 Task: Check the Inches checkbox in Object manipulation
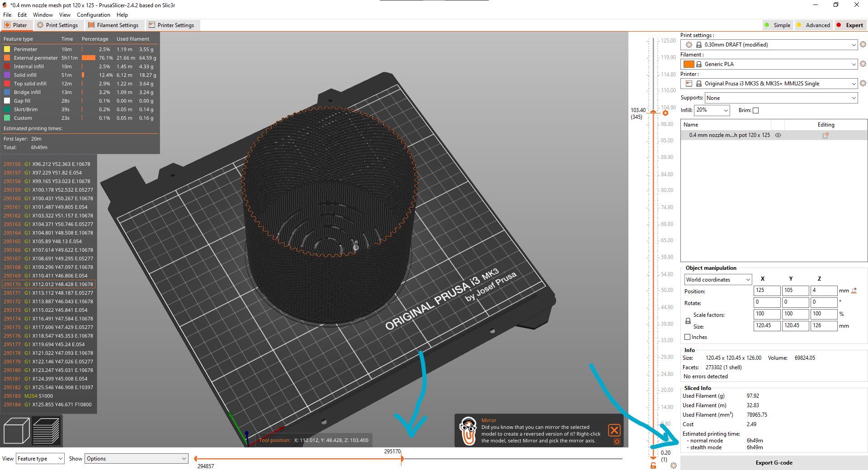click(688, 337)
